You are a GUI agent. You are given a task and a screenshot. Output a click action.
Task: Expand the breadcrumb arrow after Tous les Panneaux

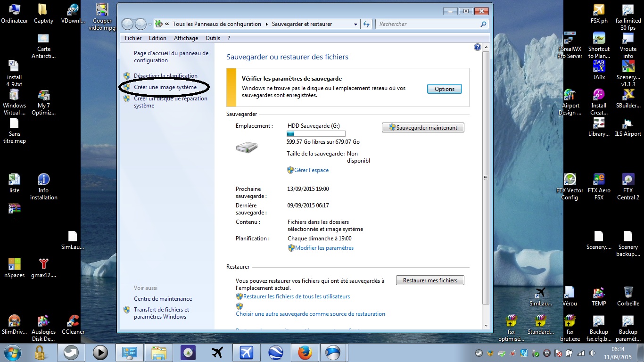click(x=266, y=24)
